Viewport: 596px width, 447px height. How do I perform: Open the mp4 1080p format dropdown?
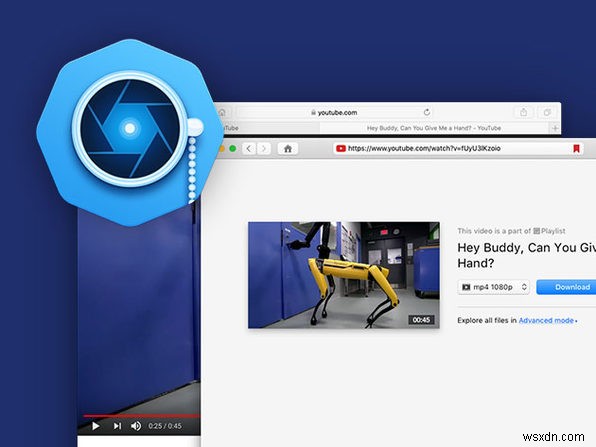click(x=493, y=287)
